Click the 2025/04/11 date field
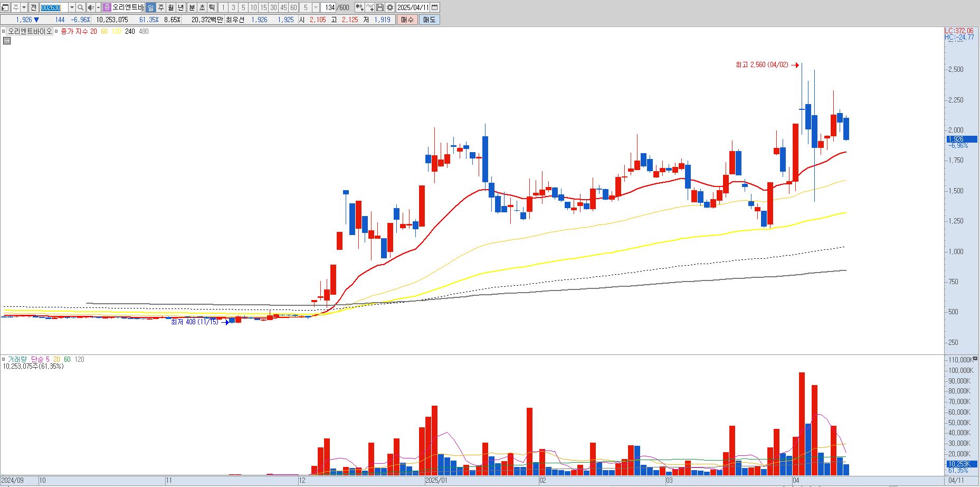Screen dimensions: 980x487 point(413,7)
